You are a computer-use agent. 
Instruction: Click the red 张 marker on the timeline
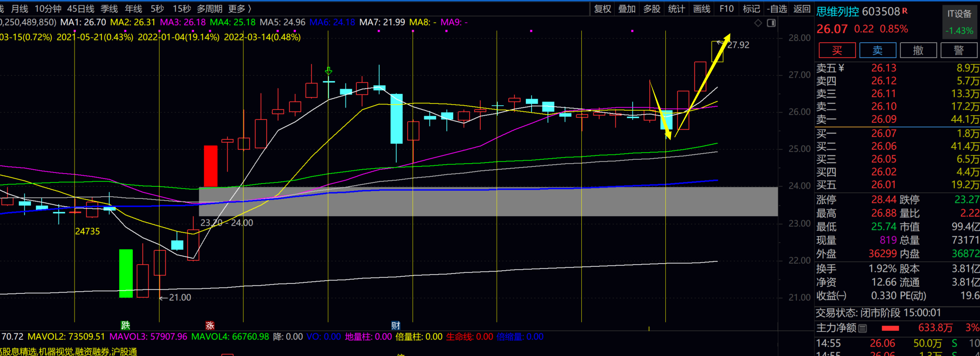210,325
